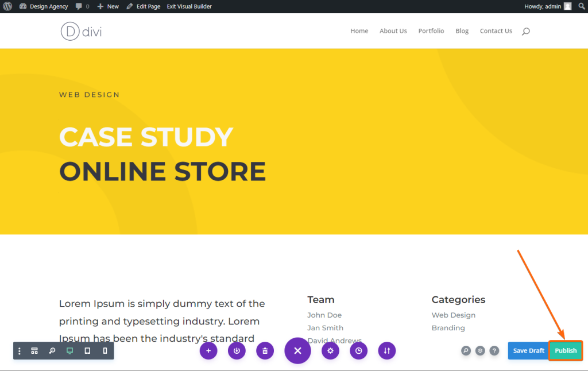
Task: Switch to phone preview
Action: click(105, 351)
